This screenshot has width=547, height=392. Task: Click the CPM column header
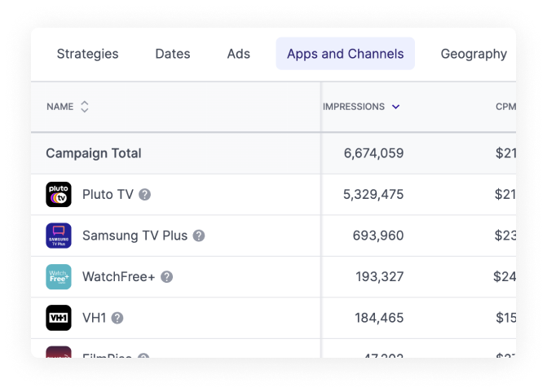505,107
